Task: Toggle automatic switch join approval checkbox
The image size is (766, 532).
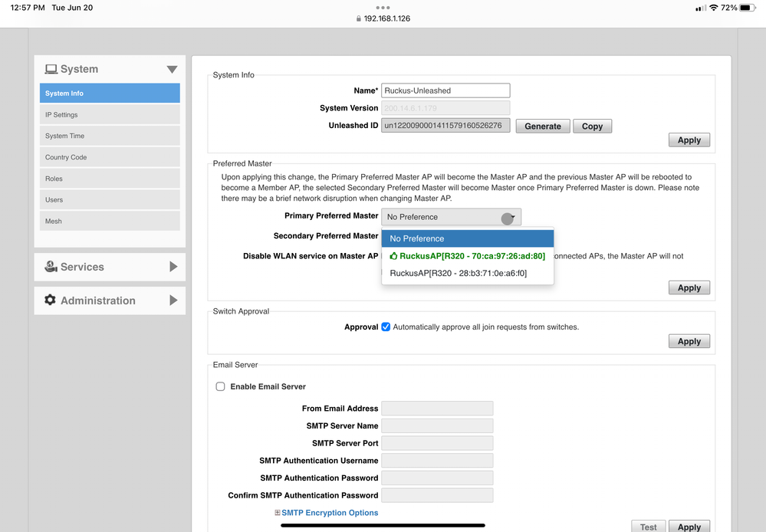Action: pyautogui.click(x=386, y=327)
